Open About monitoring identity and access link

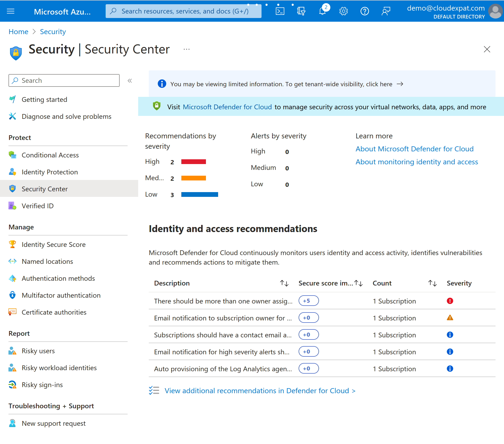point(417,162)
